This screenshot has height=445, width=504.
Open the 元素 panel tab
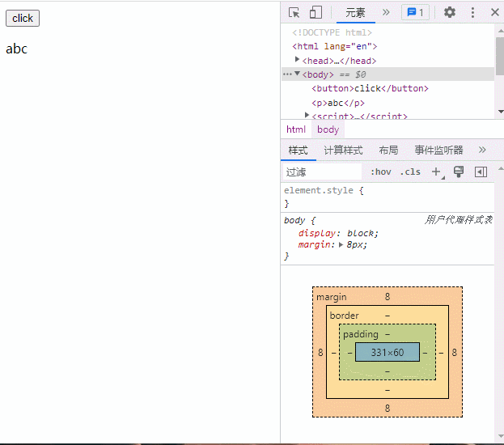(x=355, y=13)
